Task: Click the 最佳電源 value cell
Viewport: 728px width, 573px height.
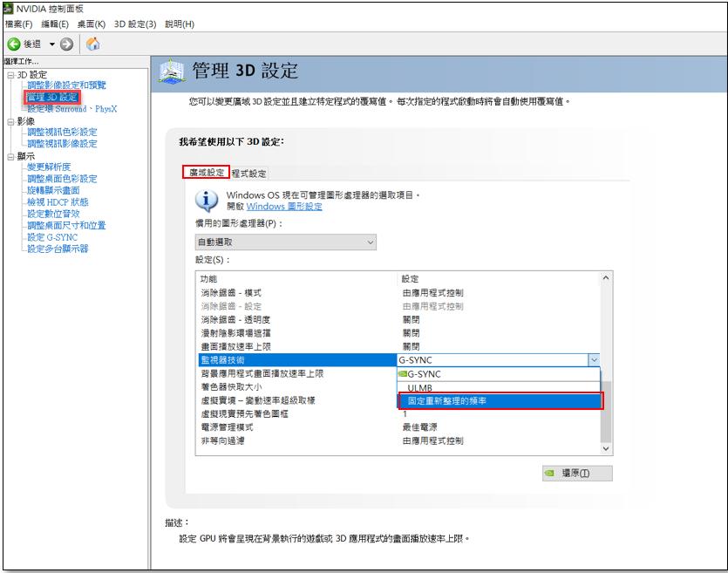Action: [x=419, y=427]
